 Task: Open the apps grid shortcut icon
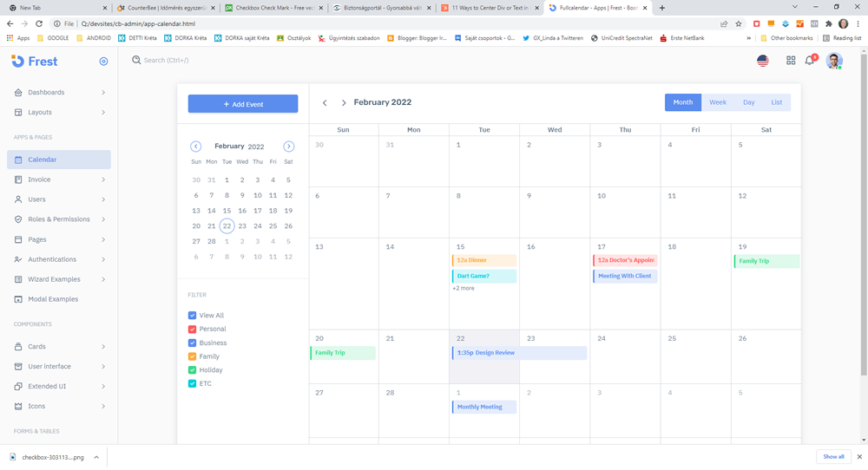tap(791, 61)
